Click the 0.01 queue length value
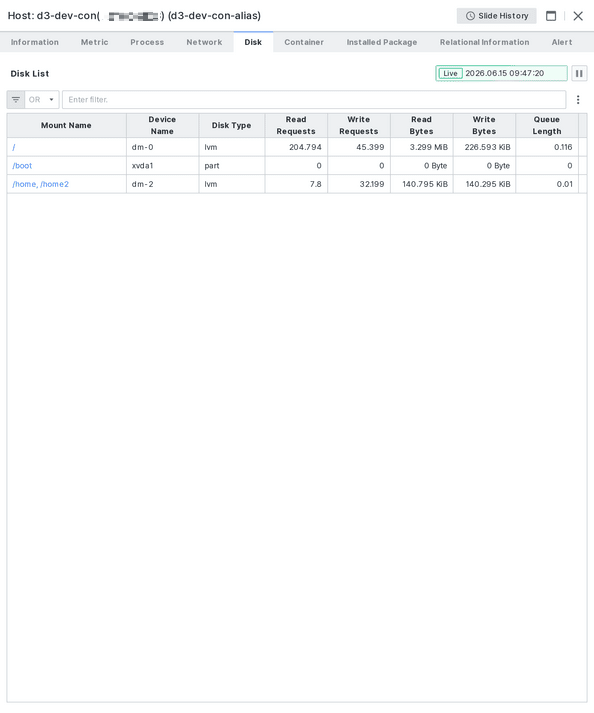 click(x=564, y=184)
